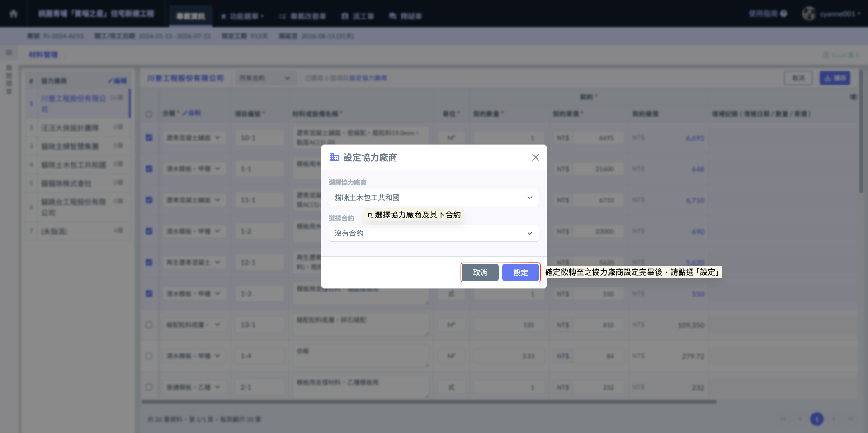Toggle the select-all checkbox in table header
The image size is (868, 433).
pos(149,114)
